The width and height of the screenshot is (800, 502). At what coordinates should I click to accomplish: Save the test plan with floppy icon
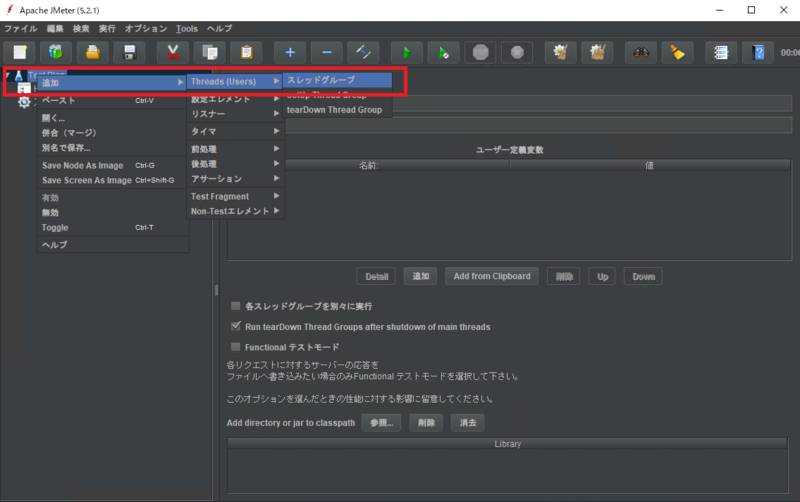(130, 53)
